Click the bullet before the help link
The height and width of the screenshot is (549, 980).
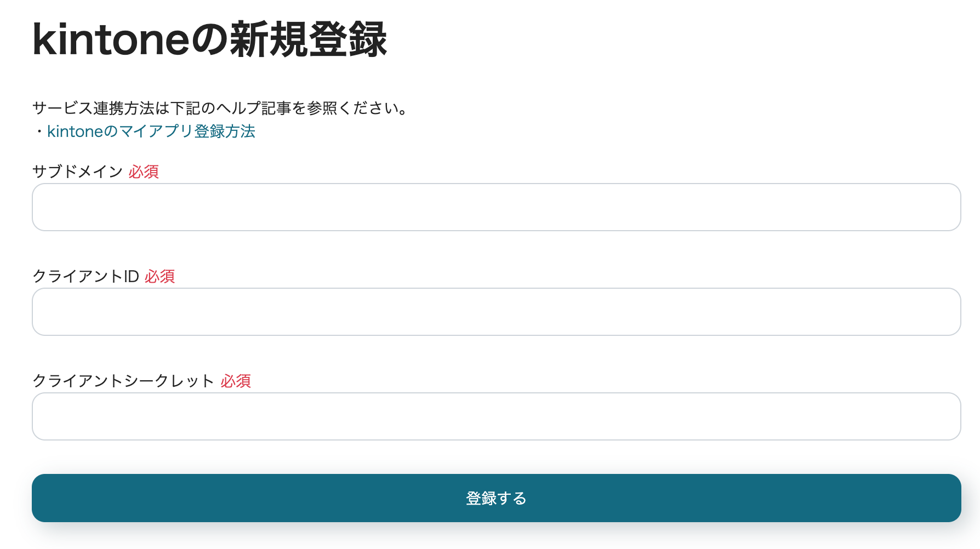tap(40, 131)
